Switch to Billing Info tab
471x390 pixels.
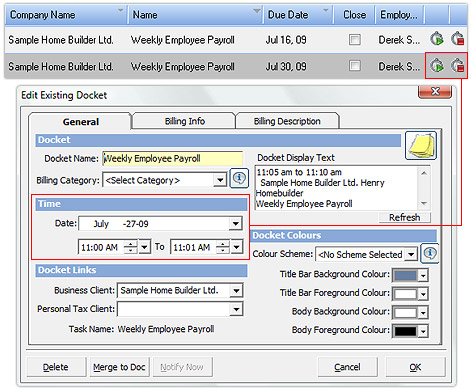185,121
